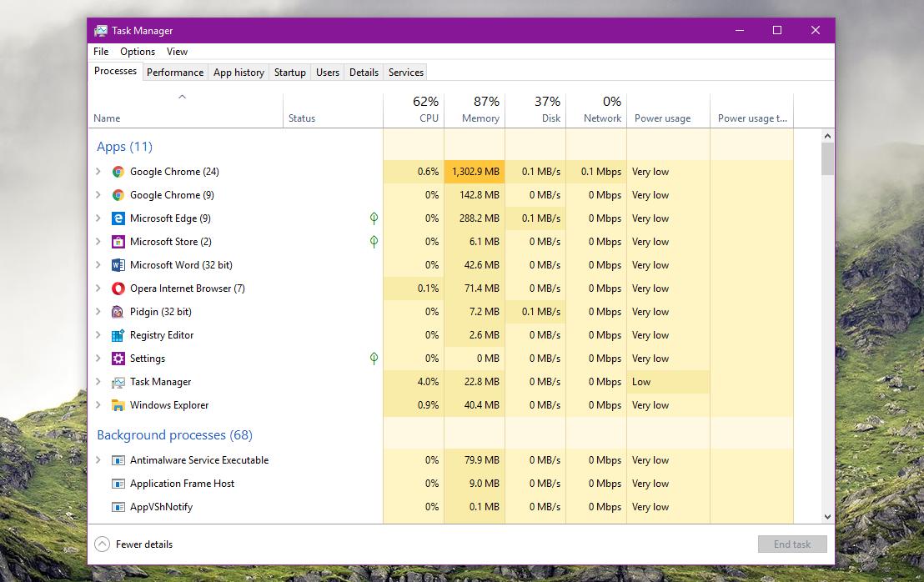Screen dimensions: 924x582
Task: Expand the Windows Explorer entry
Action: tap(98, 404)
